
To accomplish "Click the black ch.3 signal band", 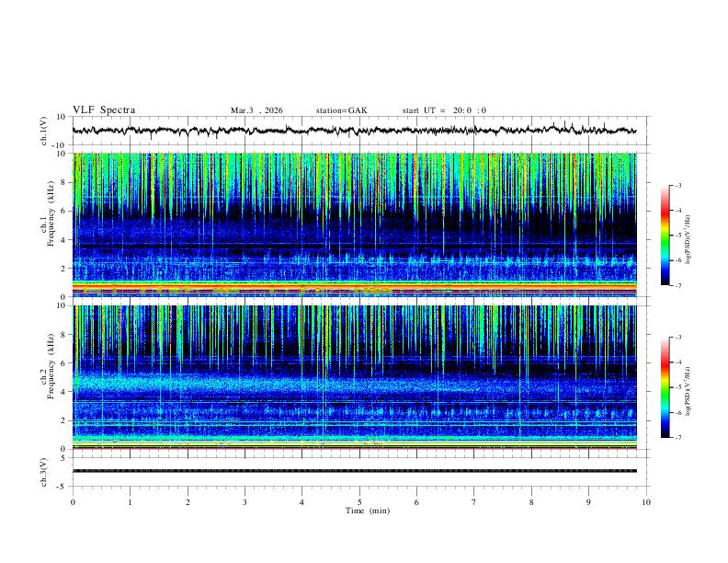I will point(355,471).
